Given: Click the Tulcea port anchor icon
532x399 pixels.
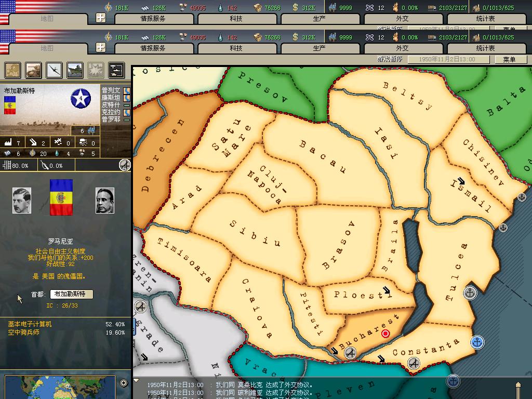Looking at the screenshot, I should (470, 293).
